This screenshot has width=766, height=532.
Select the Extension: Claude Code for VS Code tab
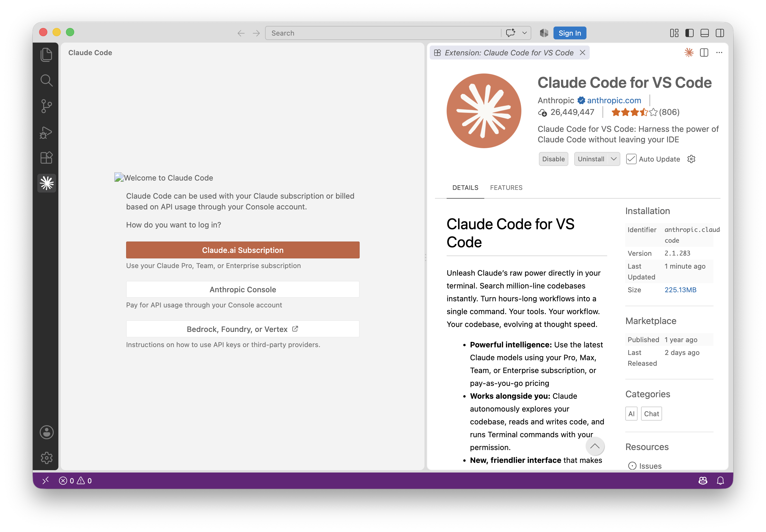click(509, 53)
